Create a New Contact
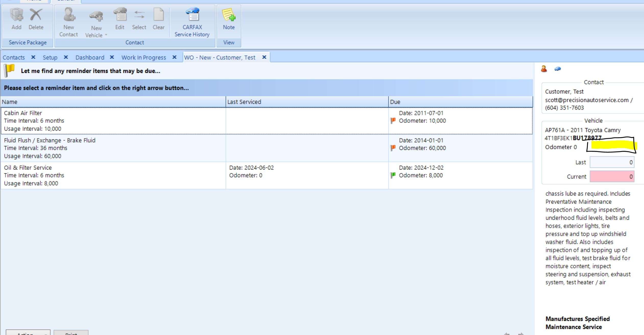 [69, 22]
